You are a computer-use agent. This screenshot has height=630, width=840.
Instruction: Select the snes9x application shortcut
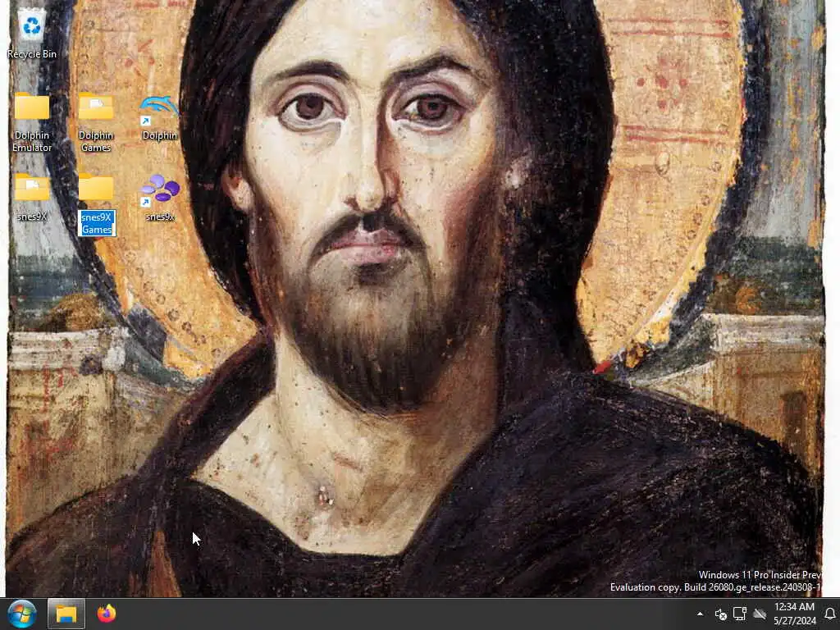(160, 190)
